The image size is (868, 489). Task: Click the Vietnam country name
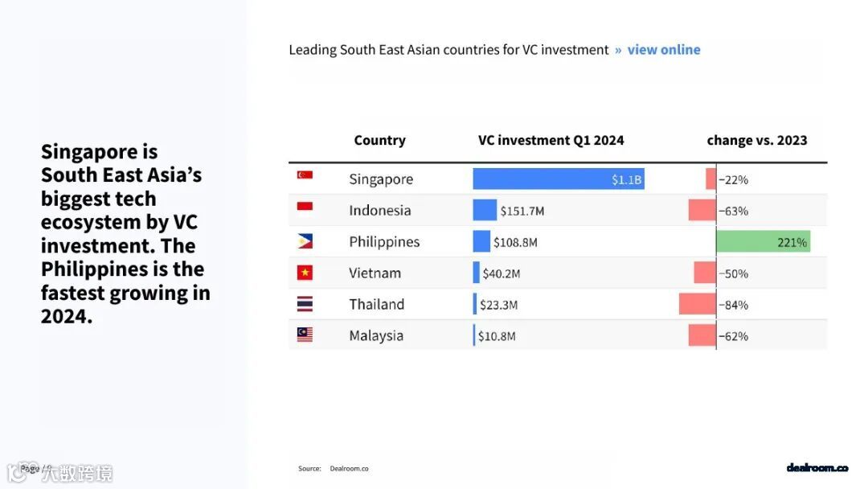coord(375,273)
